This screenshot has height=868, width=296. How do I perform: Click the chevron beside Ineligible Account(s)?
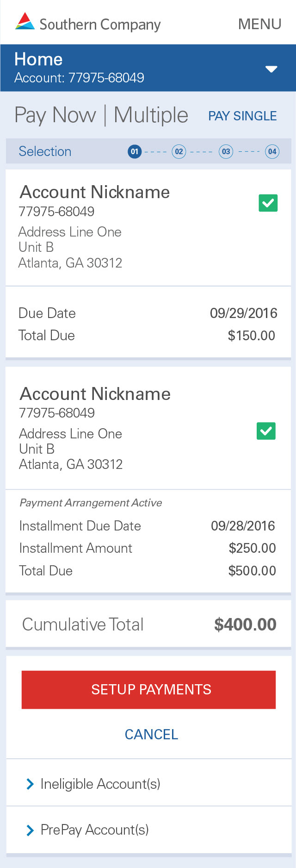30,784
